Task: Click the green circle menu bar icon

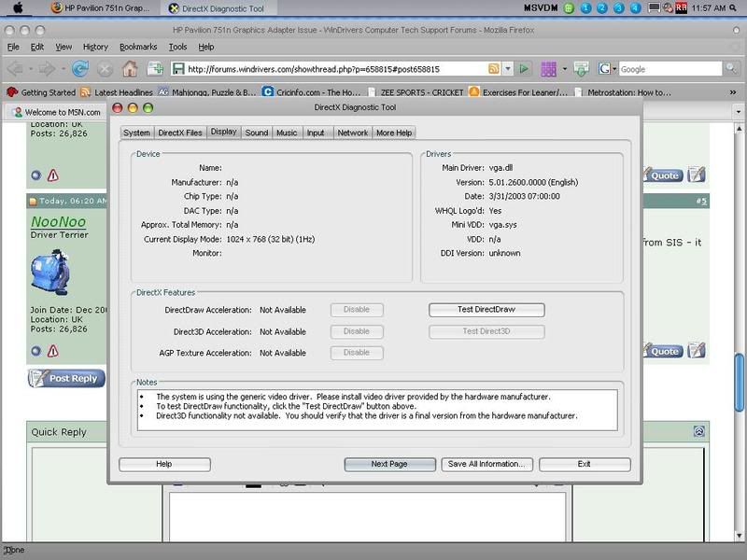Action: click(569, 8)
